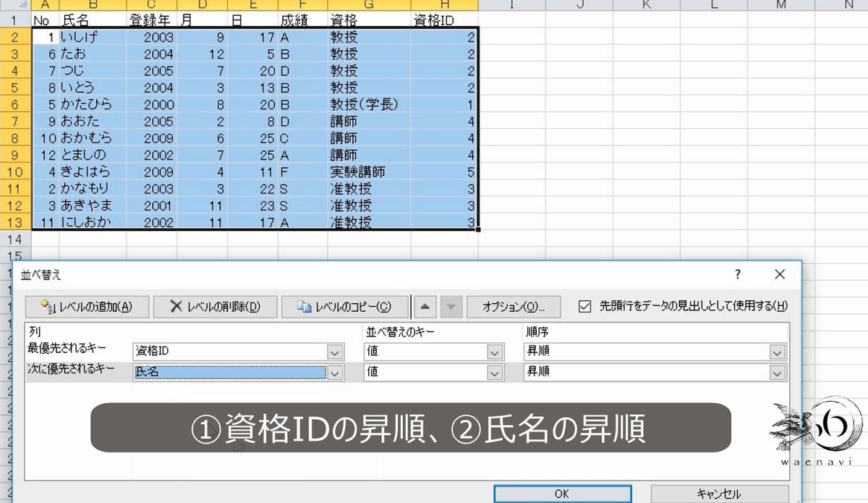This screenshot has height=503, width=868.
Task: Move the sort level up with the up arrow
Action: 425,306
